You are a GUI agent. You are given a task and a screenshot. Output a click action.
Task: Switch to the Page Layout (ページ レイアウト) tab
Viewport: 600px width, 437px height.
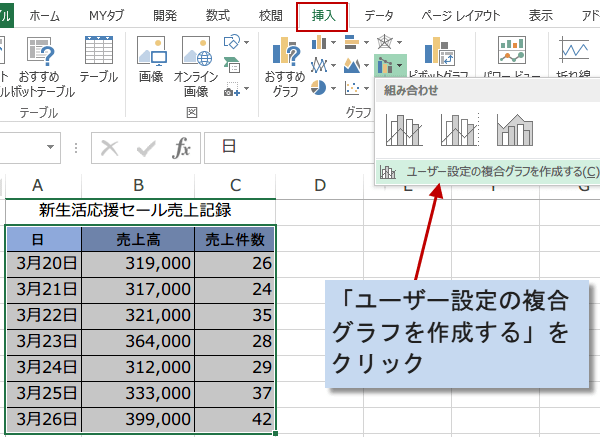[x=461, y=15]
